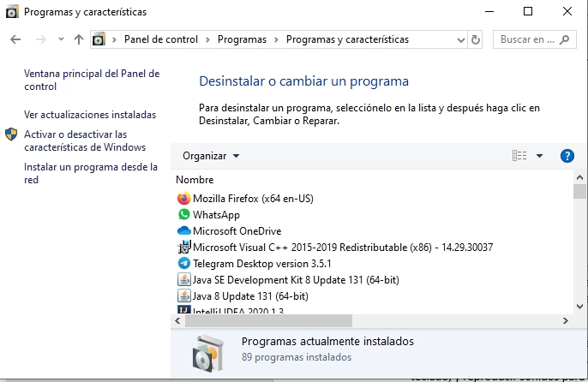
Task: Open the Organizar menu
Action: tap(211, 156)
